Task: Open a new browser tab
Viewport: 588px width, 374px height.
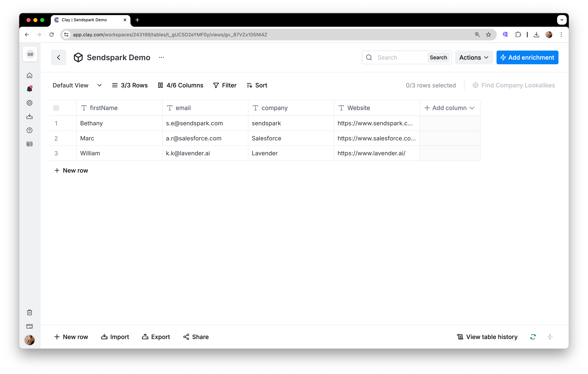Action: coord(137,20)
